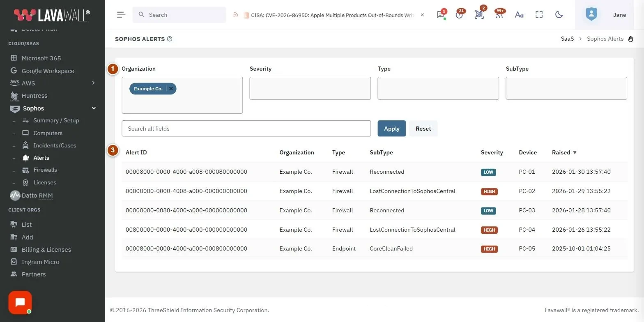Open Client Orgs Add page
644x322 pixels.
pyautogui.click(x=27, y=237)
